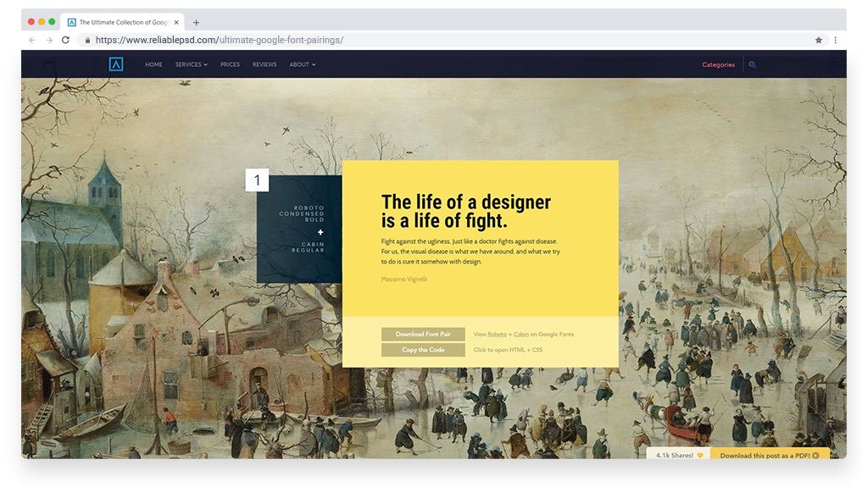The image size is (868, 498).
Task: Open the REVIEWS page
Action: coord(264,64)
